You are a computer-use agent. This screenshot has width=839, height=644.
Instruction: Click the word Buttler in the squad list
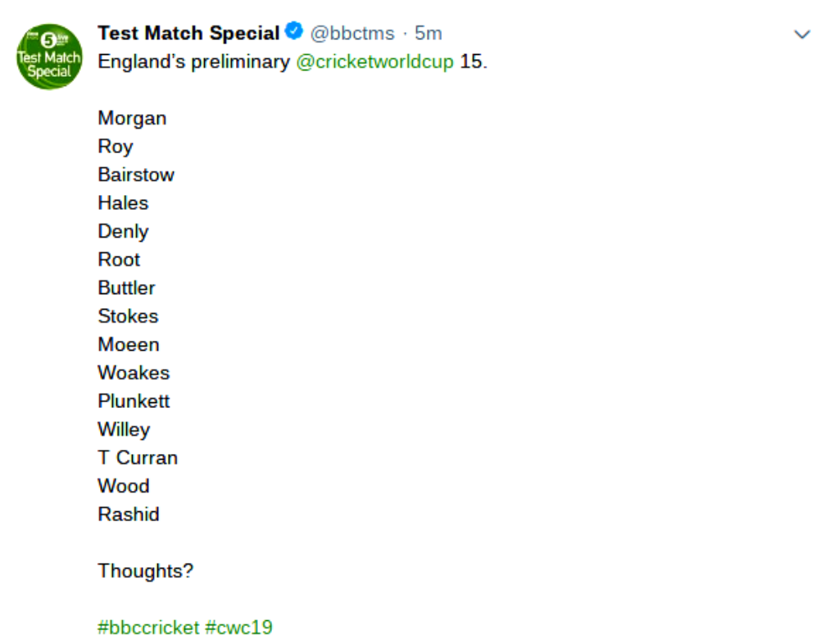126,288
